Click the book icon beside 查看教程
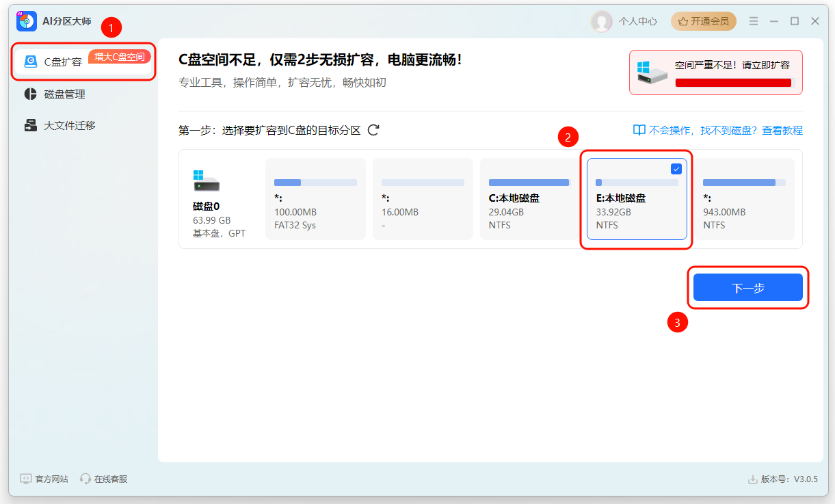Image resolution: width=835 pixels, height=504 pixels. tap(639, 130)
